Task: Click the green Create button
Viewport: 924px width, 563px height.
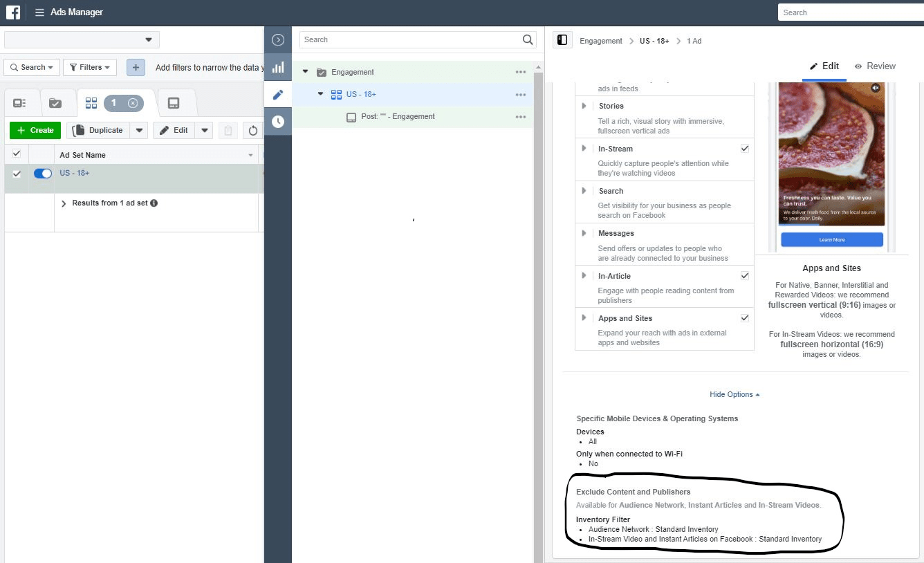Action: point(35,130)
